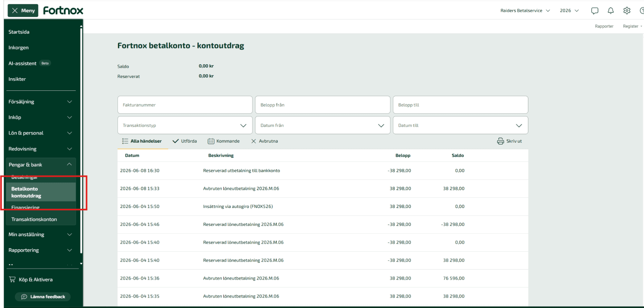This screenshot has height=308, width=644.
Task: Focus the Belopp till field
Action: point(460,105)
